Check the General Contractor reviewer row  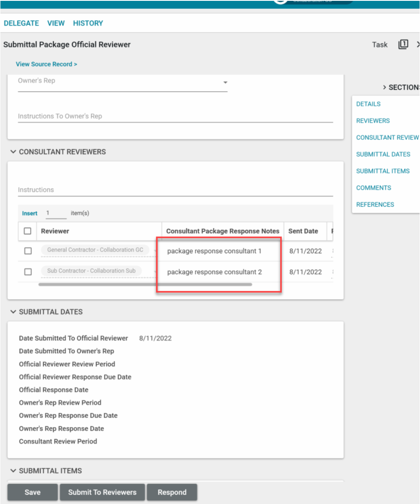pos(28,251)
